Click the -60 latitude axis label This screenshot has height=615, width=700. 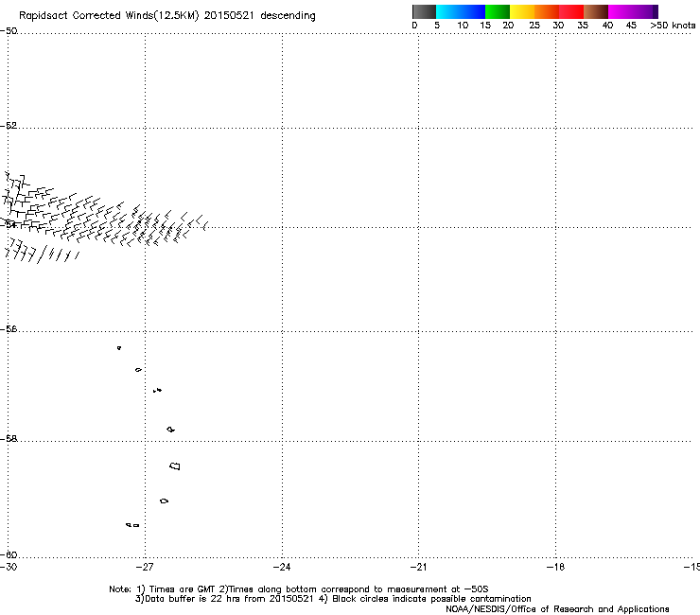pyautogui.click(x=9, y=554)
